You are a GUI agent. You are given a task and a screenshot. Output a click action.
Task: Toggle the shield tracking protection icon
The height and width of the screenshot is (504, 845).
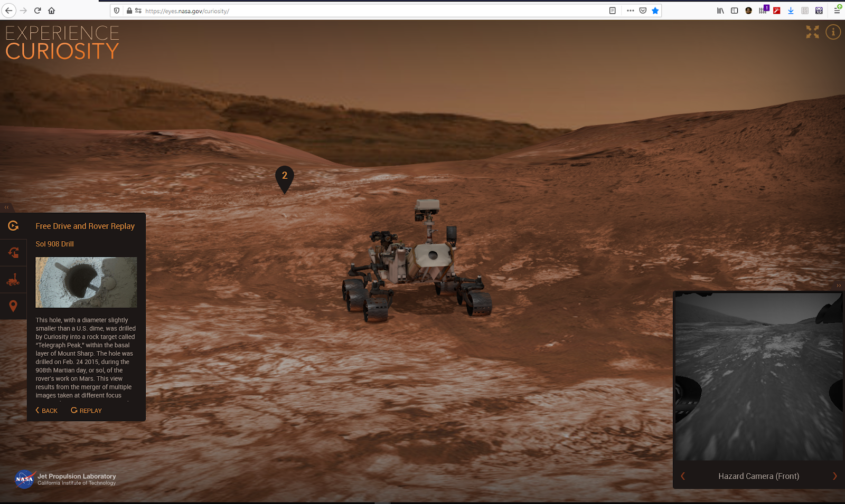tap(116, 10)
